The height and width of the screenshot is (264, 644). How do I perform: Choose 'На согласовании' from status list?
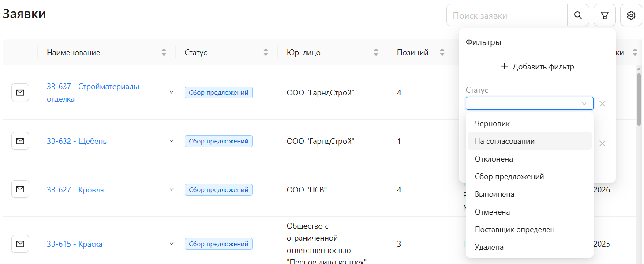(x=505, y=141)
